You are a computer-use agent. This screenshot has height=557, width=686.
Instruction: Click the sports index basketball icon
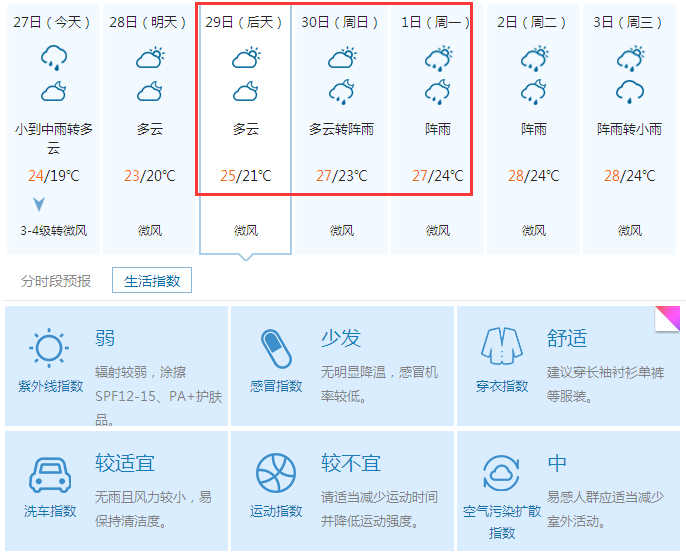tap(276, 472)
